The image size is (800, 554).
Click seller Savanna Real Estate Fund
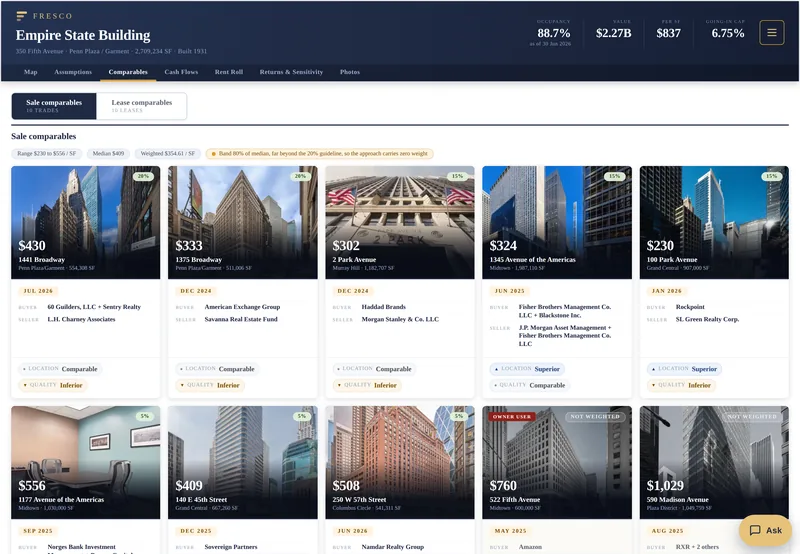[x=241, y=319]
